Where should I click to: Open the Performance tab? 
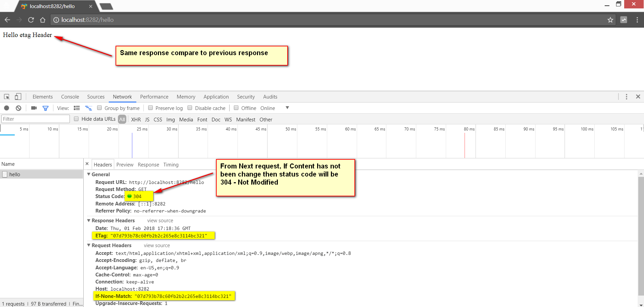(154, 97)
